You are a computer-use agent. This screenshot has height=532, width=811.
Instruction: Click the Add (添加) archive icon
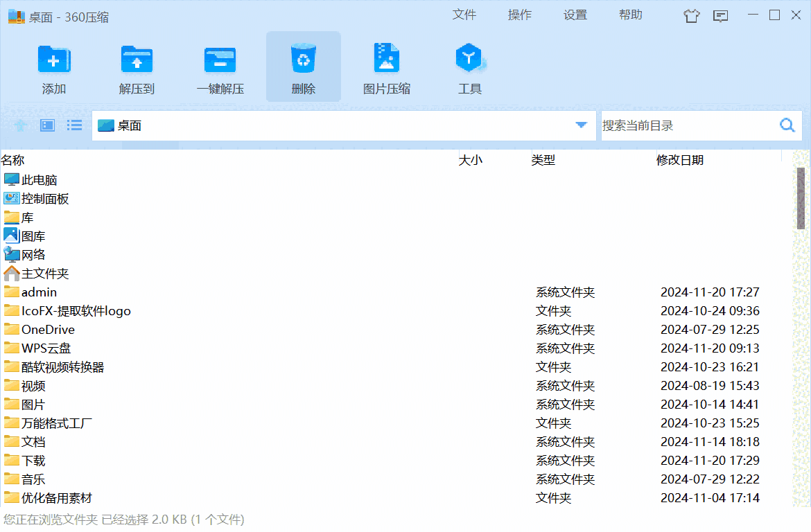pyautogui.click(x=53, y=60)
